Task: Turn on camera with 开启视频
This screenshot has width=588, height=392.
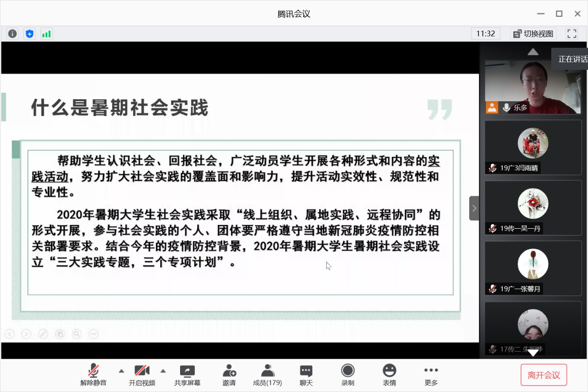Action: point(142,375)
